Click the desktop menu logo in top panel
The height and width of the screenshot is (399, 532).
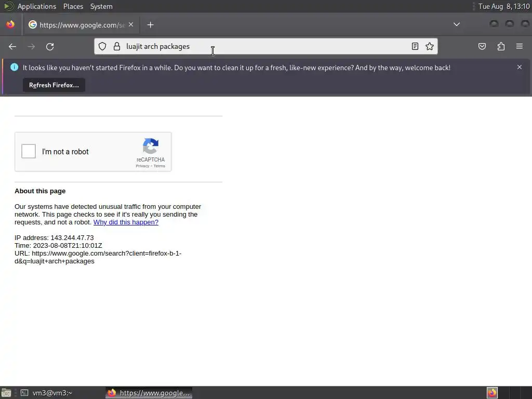(9, 6)
